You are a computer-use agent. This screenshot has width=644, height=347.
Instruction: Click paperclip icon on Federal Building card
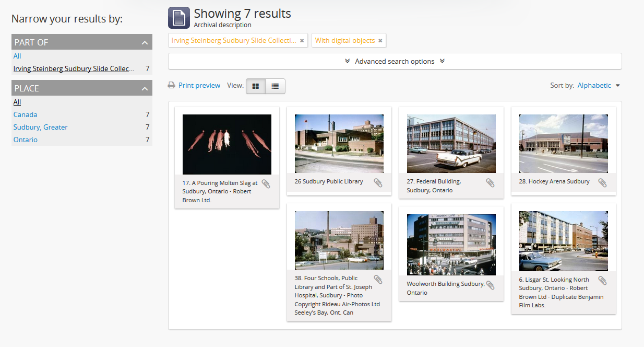pos(490,182)
